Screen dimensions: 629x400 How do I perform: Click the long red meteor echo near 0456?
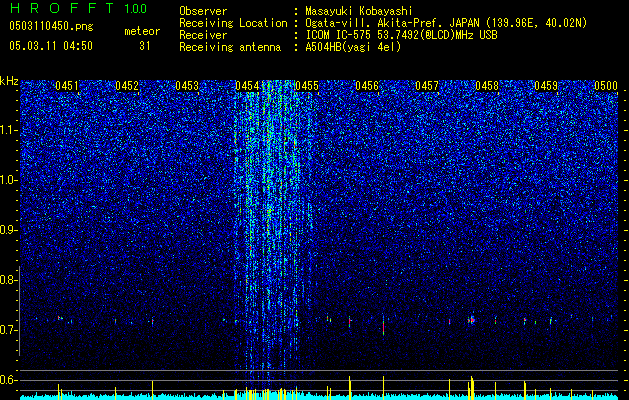tap(383, 326)
